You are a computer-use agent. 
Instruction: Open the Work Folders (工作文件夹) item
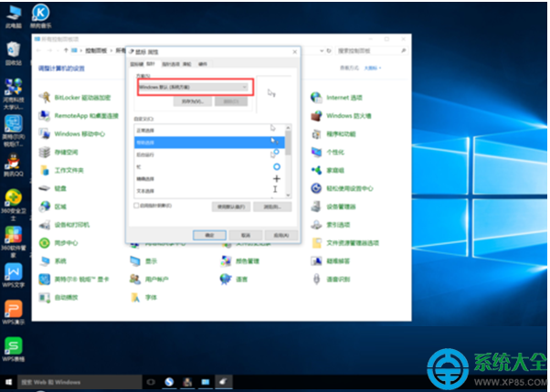pos(61,171)
